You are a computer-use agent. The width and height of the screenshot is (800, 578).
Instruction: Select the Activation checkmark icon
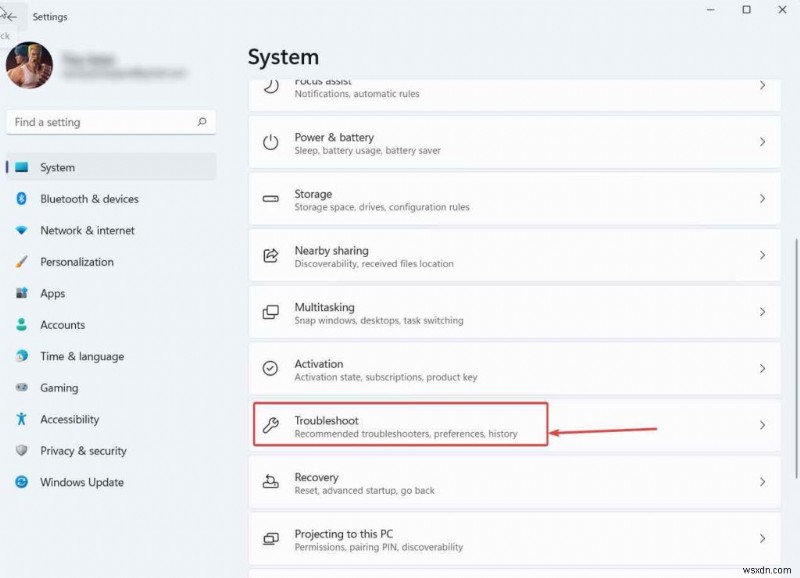[x=269, y=368]
